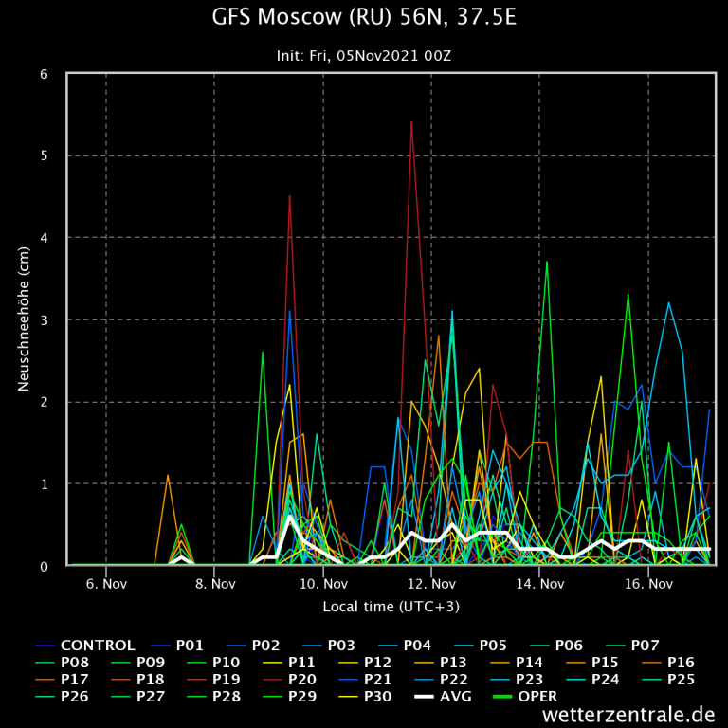
Task: Click the Local time (UTC+3) axis label
Action: [x=391, y=607]
